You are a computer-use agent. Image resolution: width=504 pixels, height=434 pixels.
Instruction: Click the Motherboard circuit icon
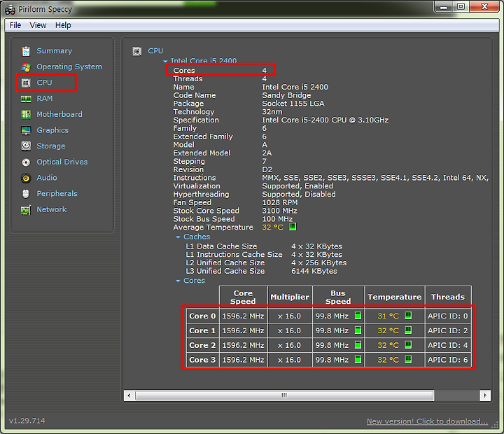point(26,114)
